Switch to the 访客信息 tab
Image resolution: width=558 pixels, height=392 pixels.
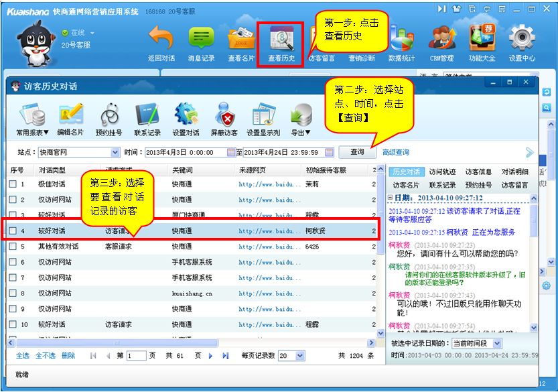(x=478, y=172)
